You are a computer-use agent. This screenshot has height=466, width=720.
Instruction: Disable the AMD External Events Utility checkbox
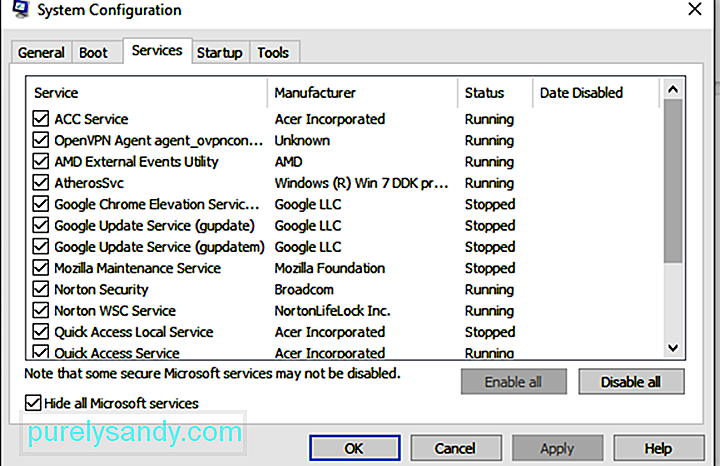[41, 161]
